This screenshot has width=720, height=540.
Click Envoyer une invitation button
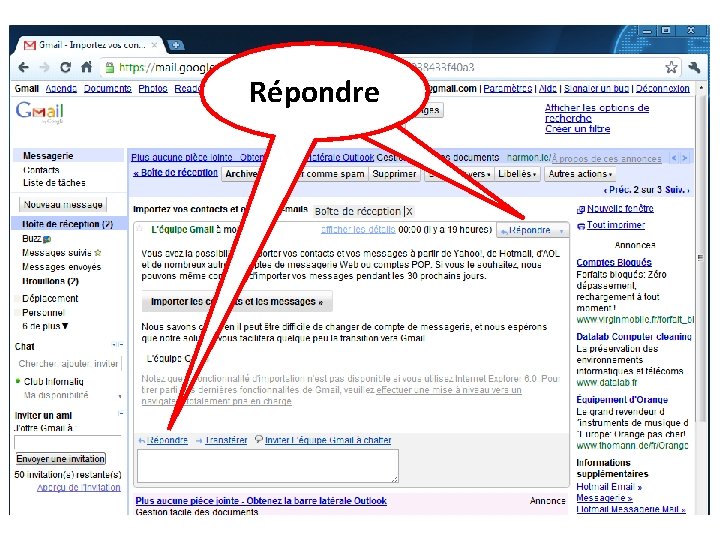tap(61, 459)
